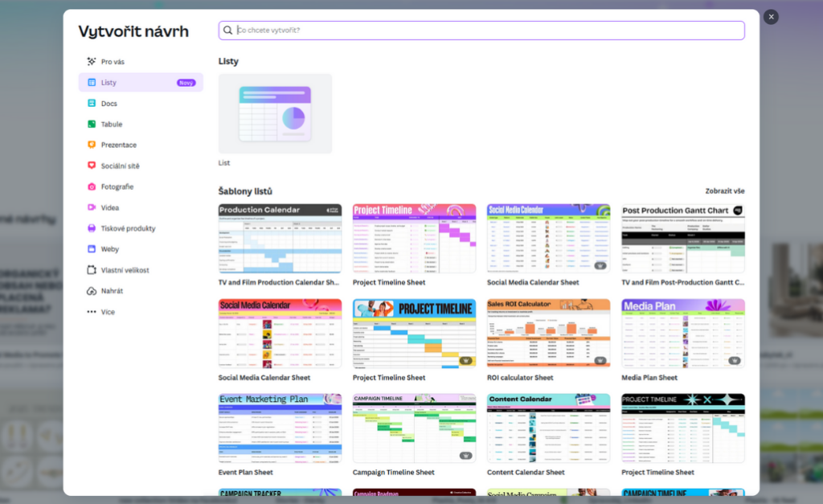The width and height of the screenshot is (823, 504).
Task: Click crown icon on PROJECT TIMELINE thumbnail
Action: tap(465, 361)
